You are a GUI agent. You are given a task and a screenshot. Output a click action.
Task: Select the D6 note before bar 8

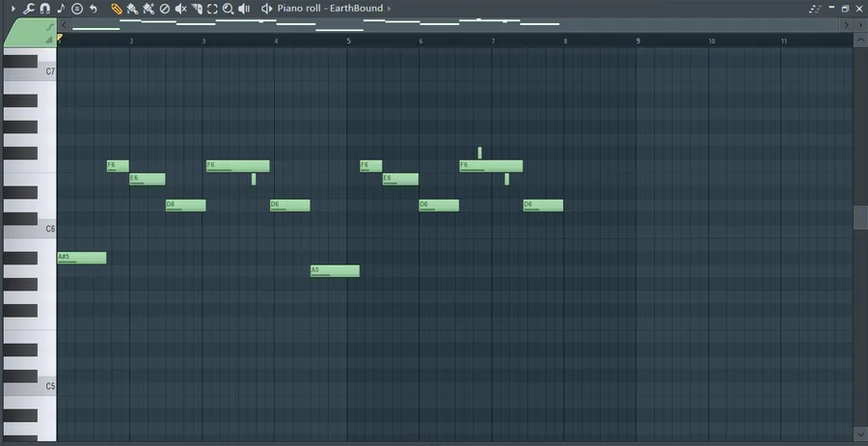coord(543,205)
